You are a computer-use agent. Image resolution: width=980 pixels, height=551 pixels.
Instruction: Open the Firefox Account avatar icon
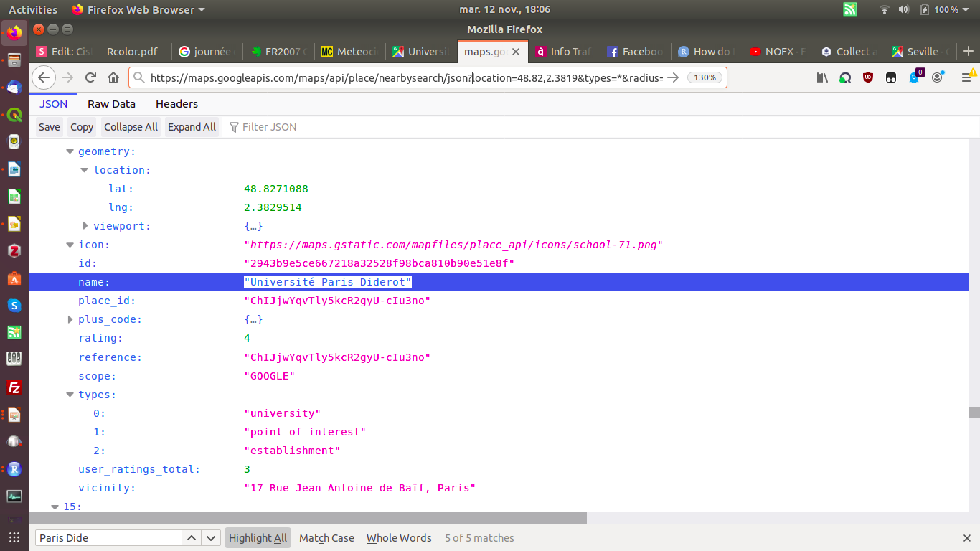click(937, 77)
